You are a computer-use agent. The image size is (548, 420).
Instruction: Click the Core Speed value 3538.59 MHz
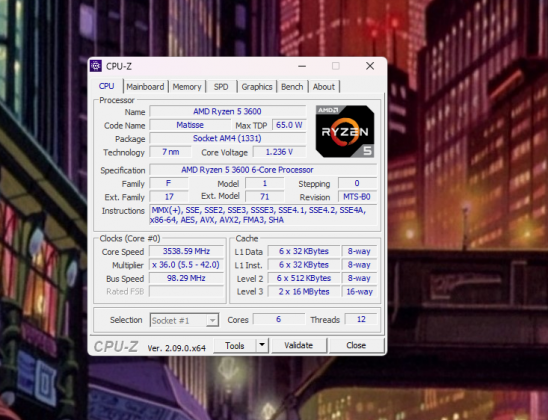186,251
